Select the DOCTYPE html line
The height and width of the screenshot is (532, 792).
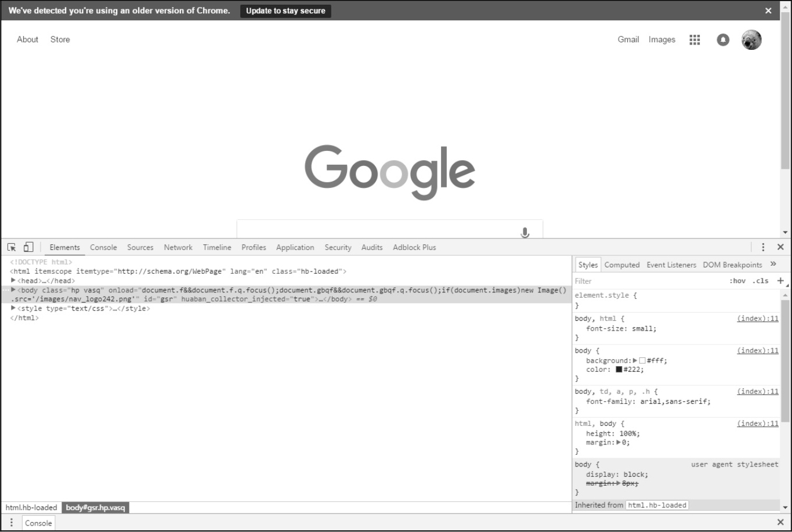pos(41,262)
